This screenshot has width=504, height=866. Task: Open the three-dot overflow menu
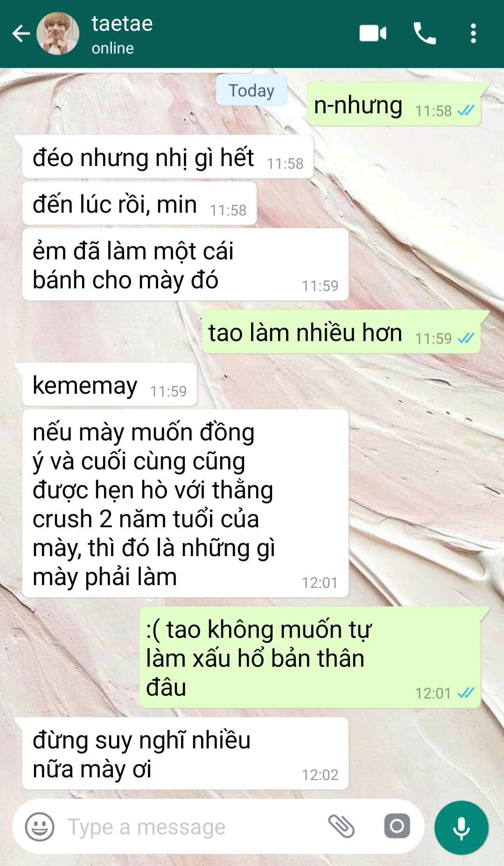473,34
